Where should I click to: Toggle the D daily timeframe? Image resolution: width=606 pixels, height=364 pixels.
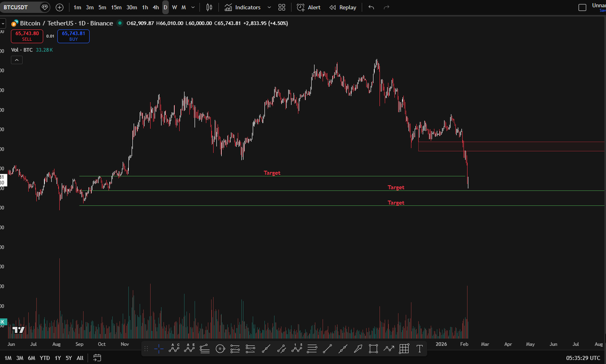[165, 7]
